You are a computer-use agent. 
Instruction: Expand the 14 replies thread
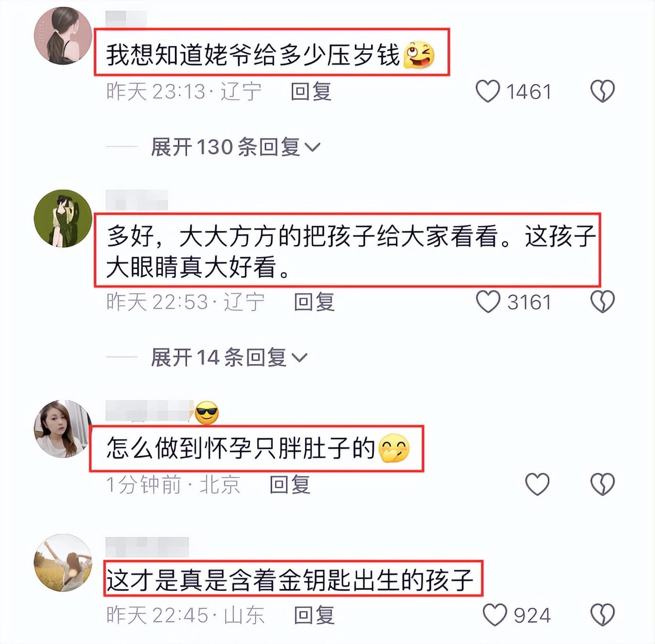click(229, 357)
